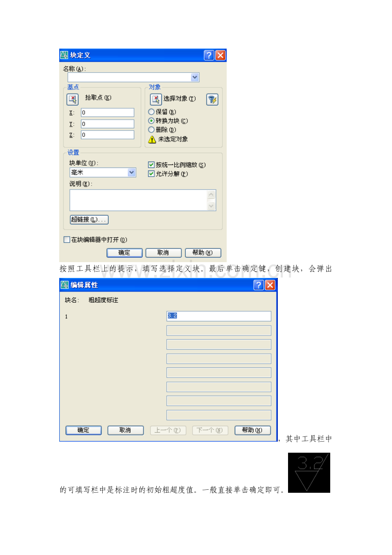Select the 保留 radio option
This screenshot has width=392, height=555.
coord(151,112)
